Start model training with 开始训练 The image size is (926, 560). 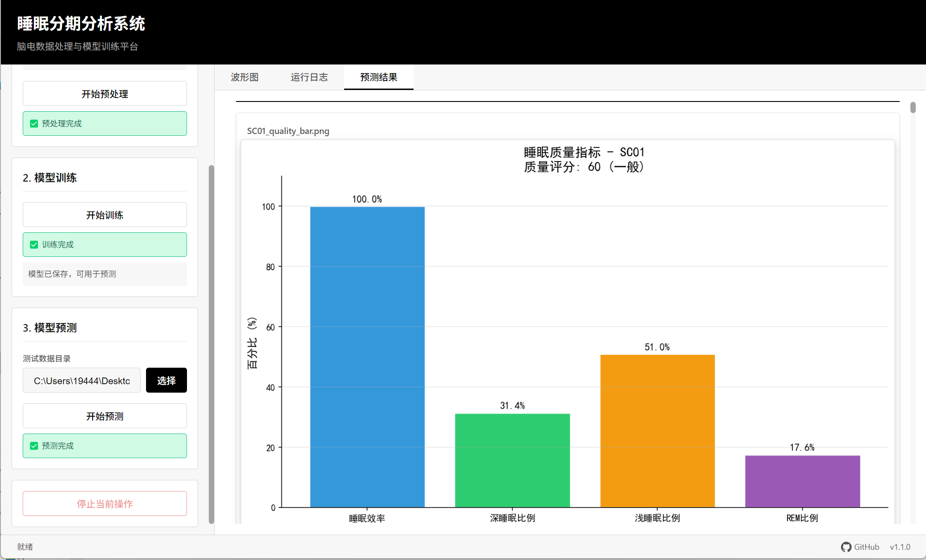point(105,215)
